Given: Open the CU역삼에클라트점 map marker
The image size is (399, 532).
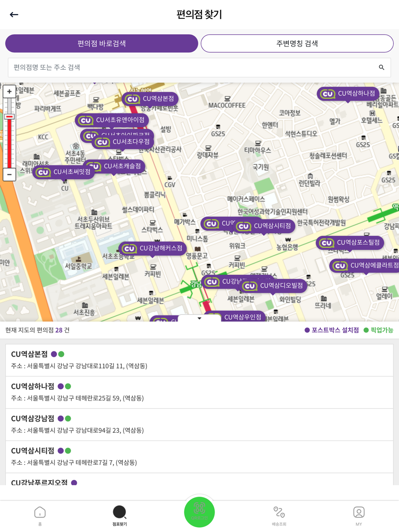Looking at the screenshot, I should pyautogui.click(x=365, y=266).
